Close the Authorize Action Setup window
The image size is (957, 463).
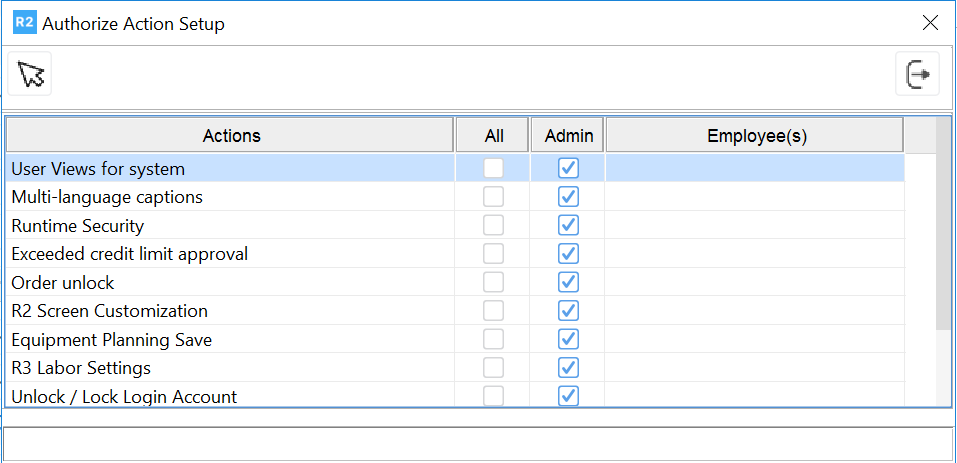click(930, 23)
